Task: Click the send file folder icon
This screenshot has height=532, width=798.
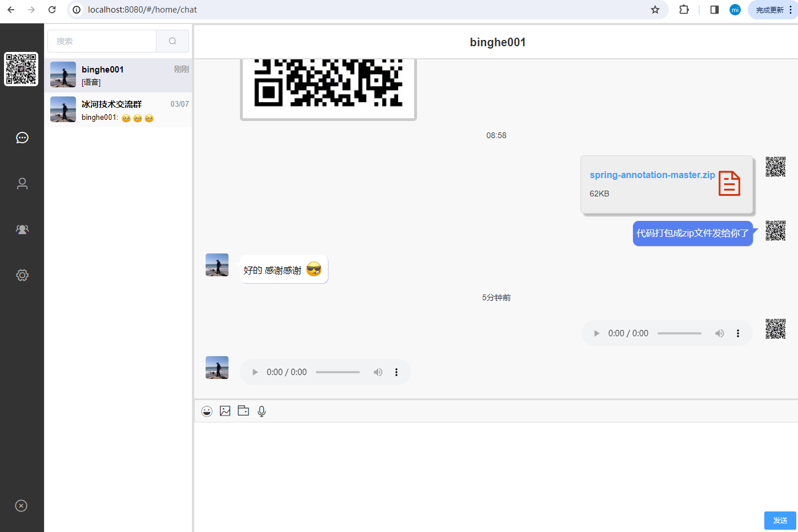Action: coord(243,411)
